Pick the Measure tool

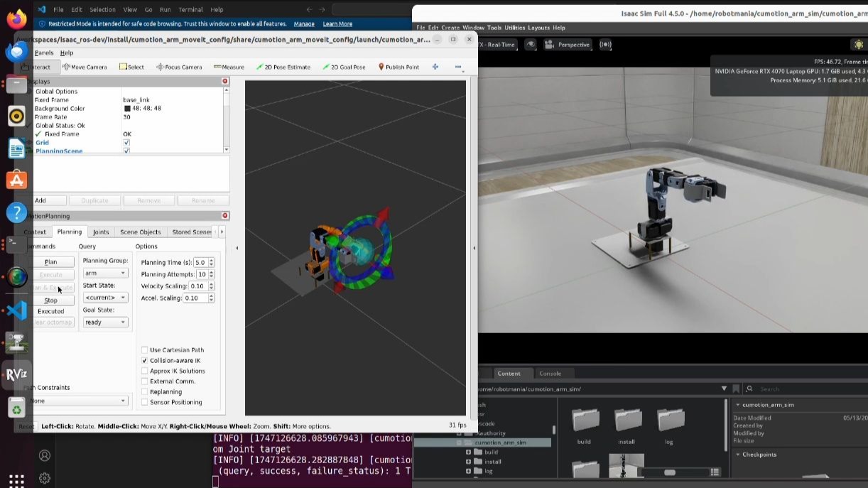(229, 67)
